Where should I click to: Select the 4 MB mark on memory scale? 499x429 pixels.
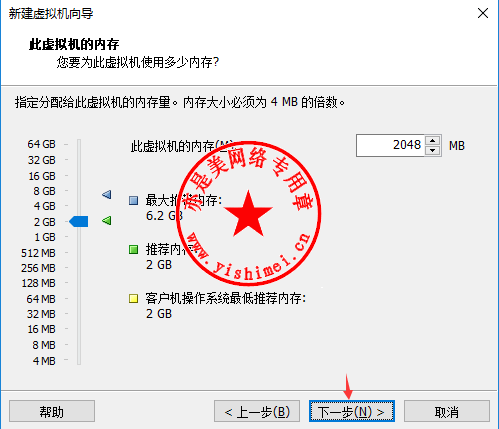pyautogui.click(x=44, y=361)
